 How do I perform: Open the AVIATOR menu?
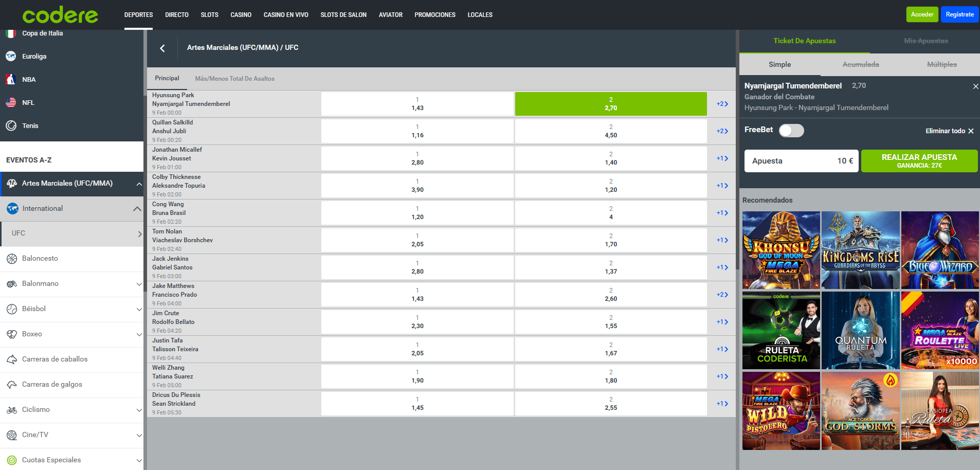[x=391, y=15]
